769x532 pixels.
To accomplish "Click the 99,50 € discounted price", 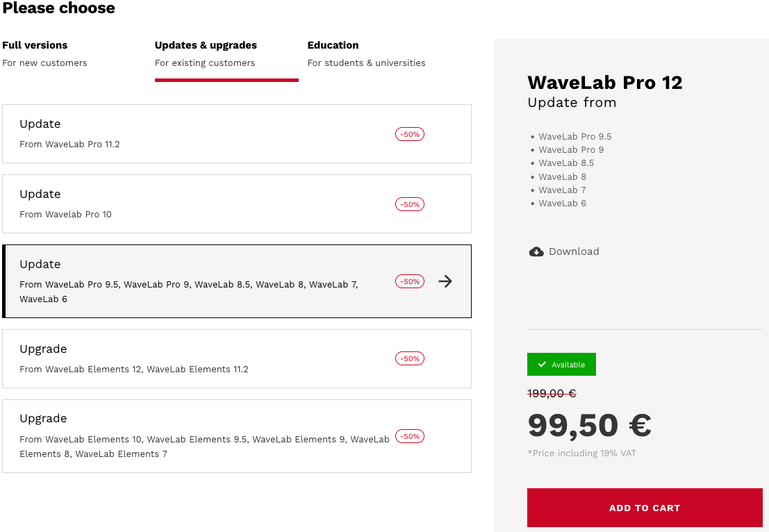I will pyautogui.click(x=589, y=425).
